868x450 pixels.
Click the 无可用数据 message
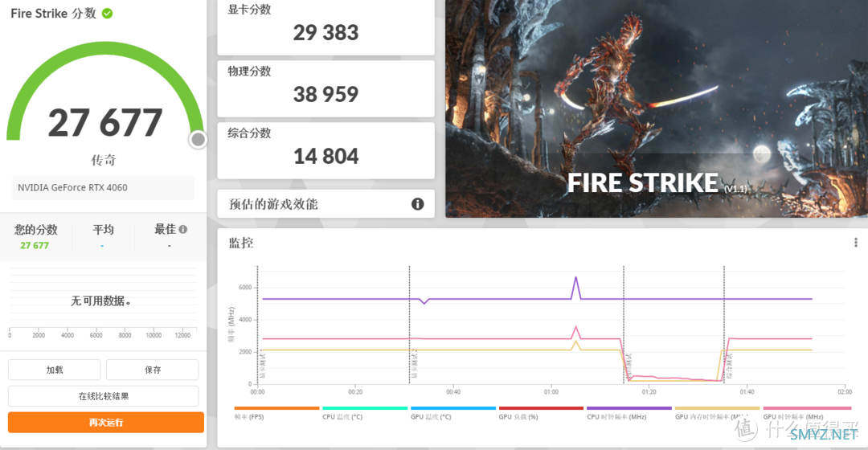pos(100,301)
